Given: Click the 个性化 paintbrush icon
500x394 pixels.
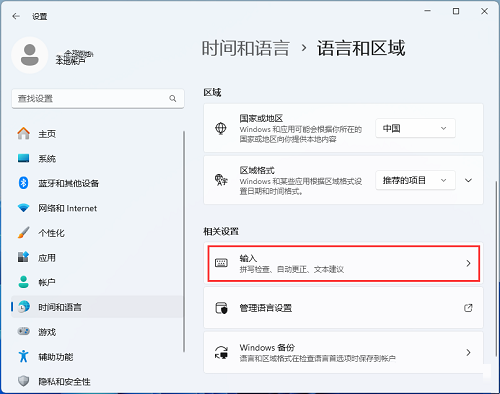Looking at the screenshot, I should (23, 233).
